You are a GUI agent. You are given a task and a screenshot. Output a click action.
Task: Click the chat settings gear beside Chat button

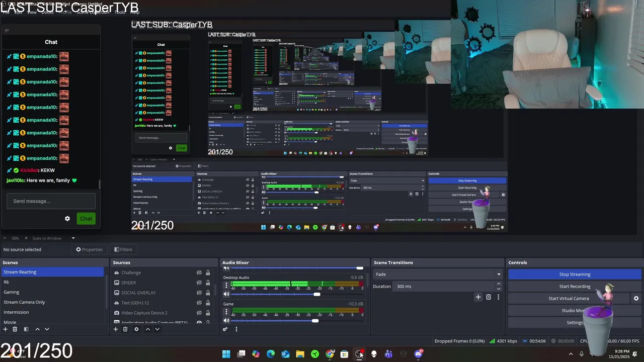(x=67, y=219)
